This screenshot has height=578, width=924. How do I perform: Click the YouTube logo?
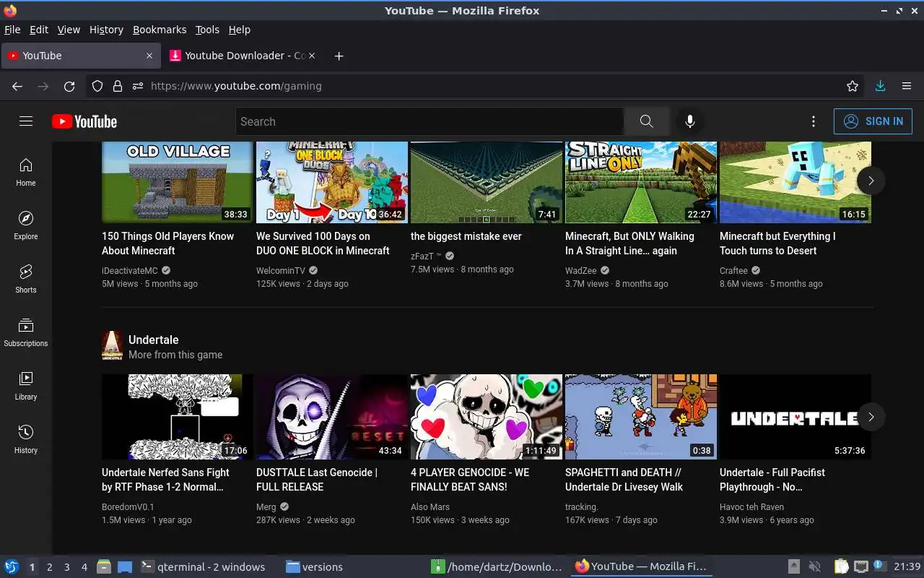pos(84,121)
